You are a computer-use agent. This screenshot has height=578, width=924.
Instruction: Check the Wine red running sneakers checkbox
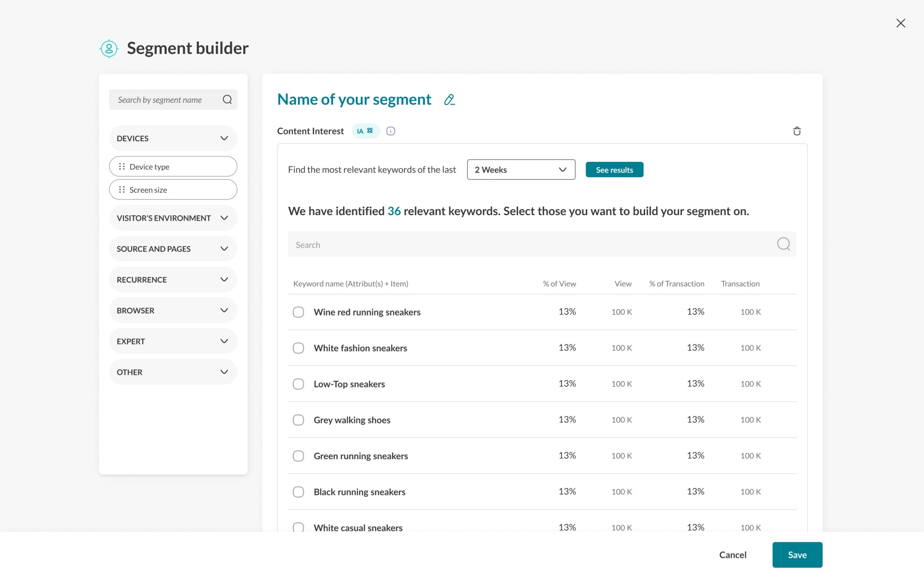299,312
